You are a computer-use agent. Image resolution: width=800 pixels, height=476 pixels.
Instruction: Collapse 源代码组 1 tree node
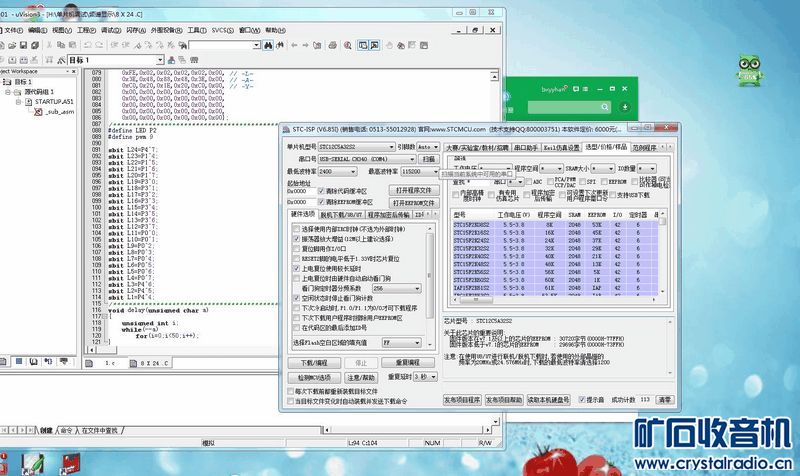click(8, 92)
